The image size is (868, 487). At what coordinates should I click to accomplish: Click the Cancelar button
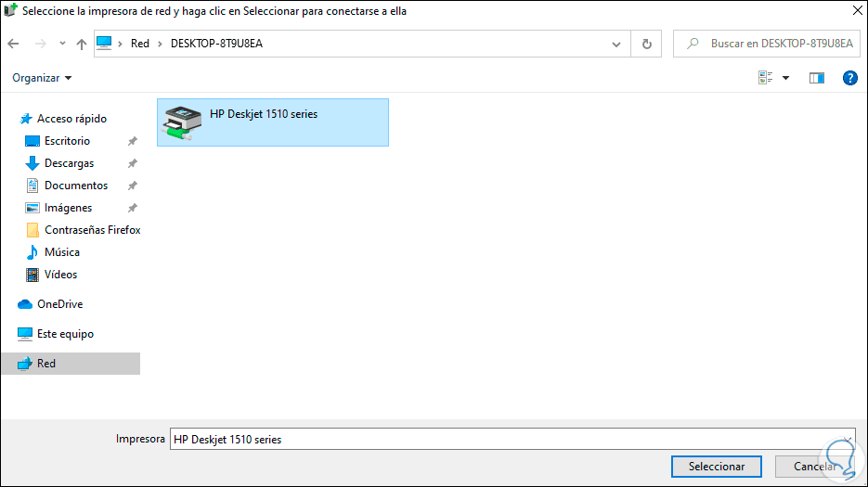pyautogui.click(x=815, y=467)
